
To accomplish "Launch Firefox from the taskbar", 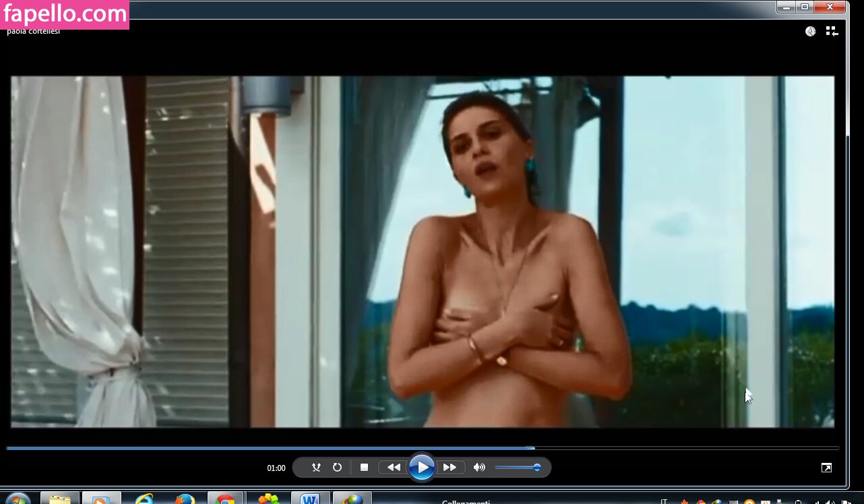I will pos(185,499).
